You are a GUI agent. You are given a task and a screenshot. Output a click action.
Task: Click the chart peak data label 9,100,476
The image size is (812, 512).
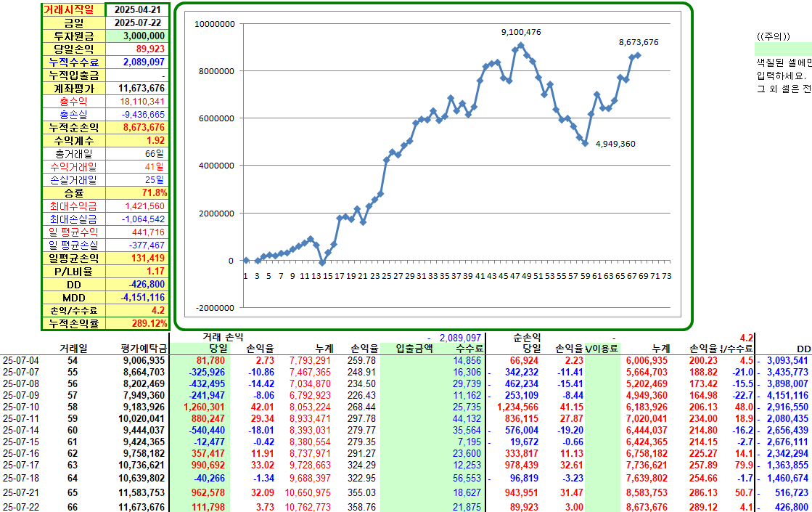pyautogui.click(x=521, y=32)
